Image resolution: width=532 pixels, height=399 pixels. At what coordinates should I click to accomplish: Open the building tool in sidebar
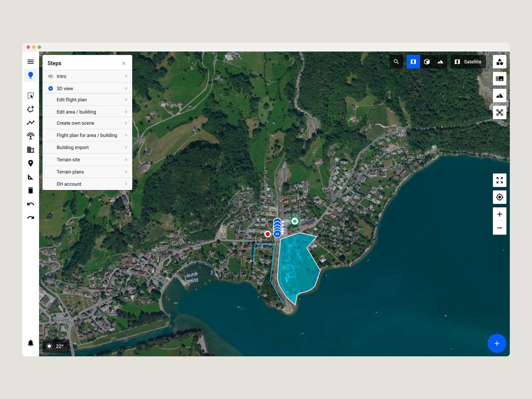point(31,150)
